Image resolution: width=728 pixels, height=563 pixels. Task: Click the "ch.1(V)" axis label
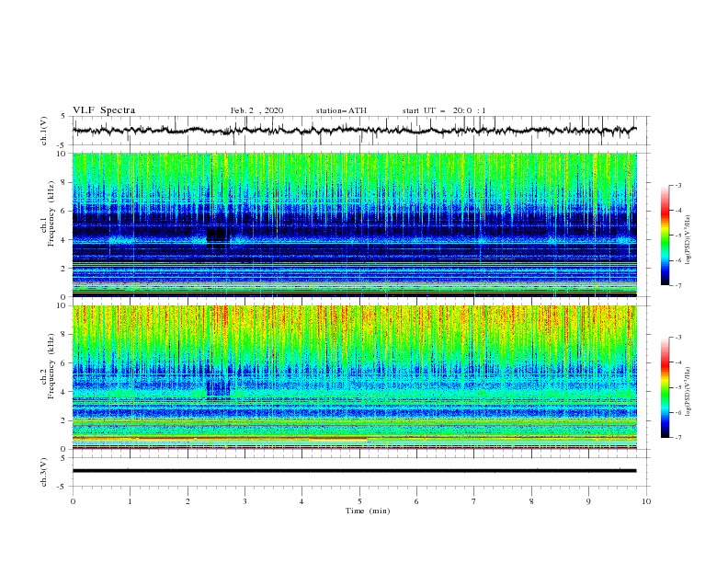(44, 131)
